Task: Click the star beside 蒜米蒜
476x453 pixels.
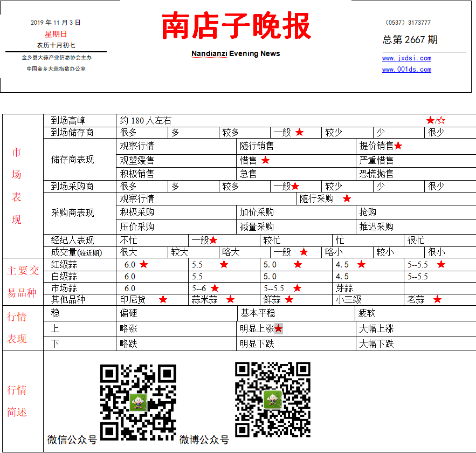Action: click(230, 299)
